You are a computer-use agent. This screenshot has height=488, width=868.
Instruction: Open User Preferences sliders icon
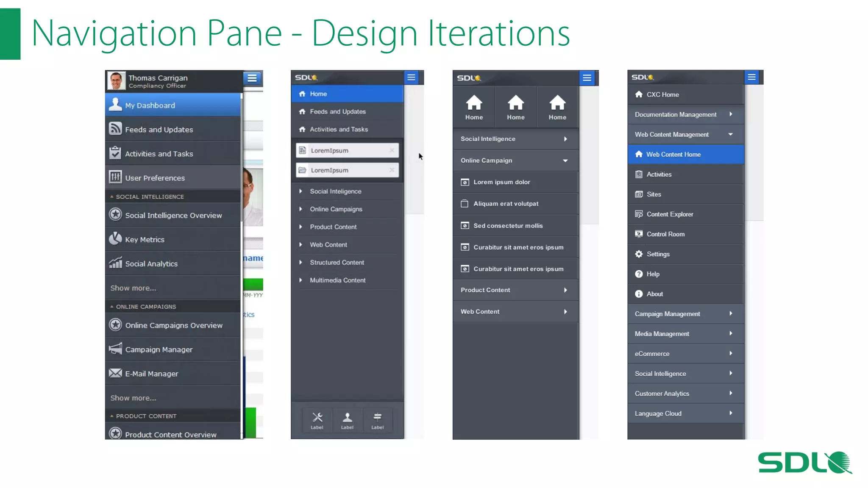[115, 177]
